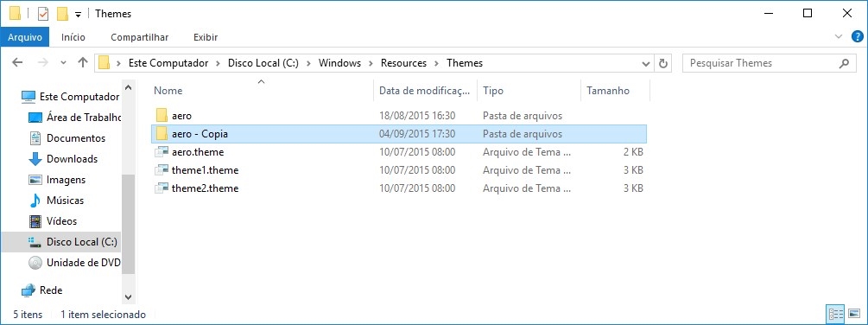Sort by Tipo column header
Screen dimensions: 868x325
tap(529, 91)
